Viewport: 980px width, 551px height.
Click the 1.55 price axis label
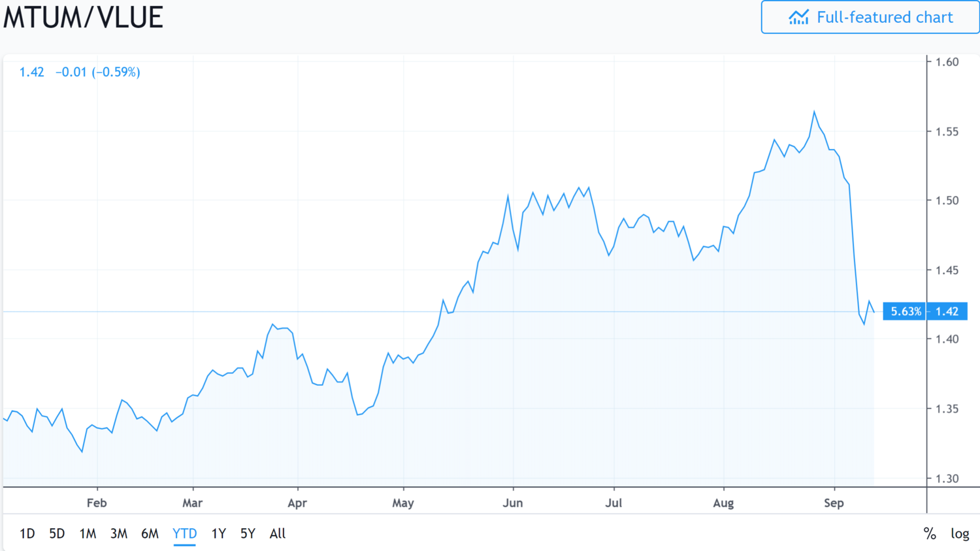pos(947,131)
